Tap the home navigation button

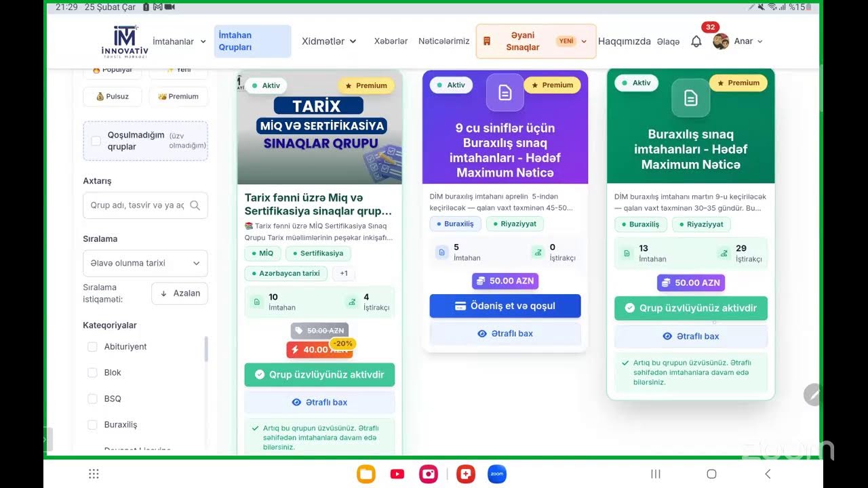click(x=711, y=474)
